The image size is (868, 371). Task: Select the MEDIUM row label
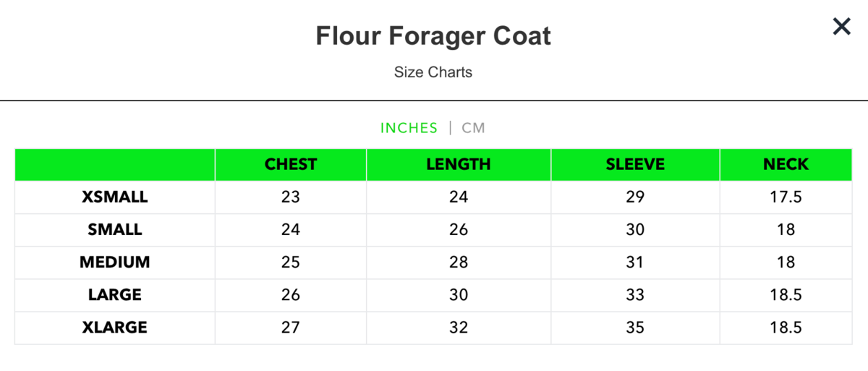(x=115, y=262)
